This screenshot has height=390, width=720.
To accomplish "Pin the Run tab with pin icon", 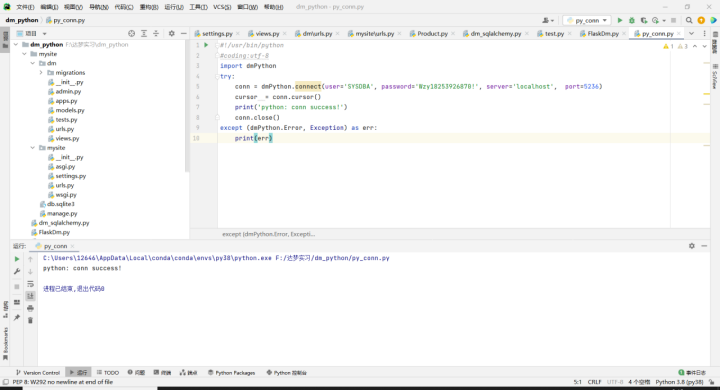I will pos(17,317).
